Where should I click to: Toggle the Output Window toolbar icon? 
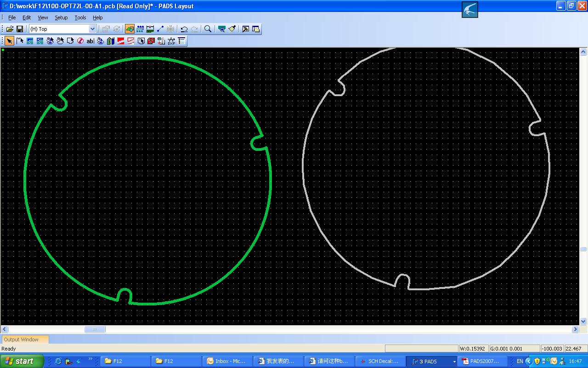click(x=246, y=29)
